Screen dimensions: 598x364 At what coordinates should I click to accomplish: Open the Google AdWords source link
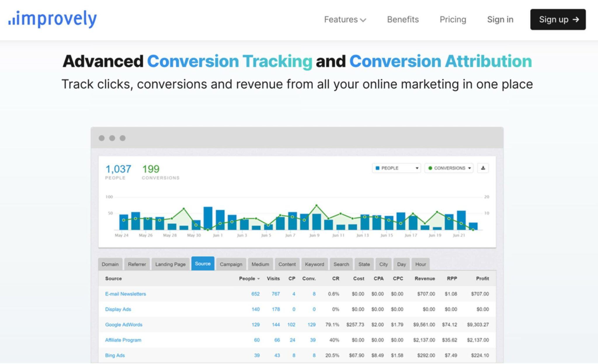pyautogui.click(x=124, y=324)
